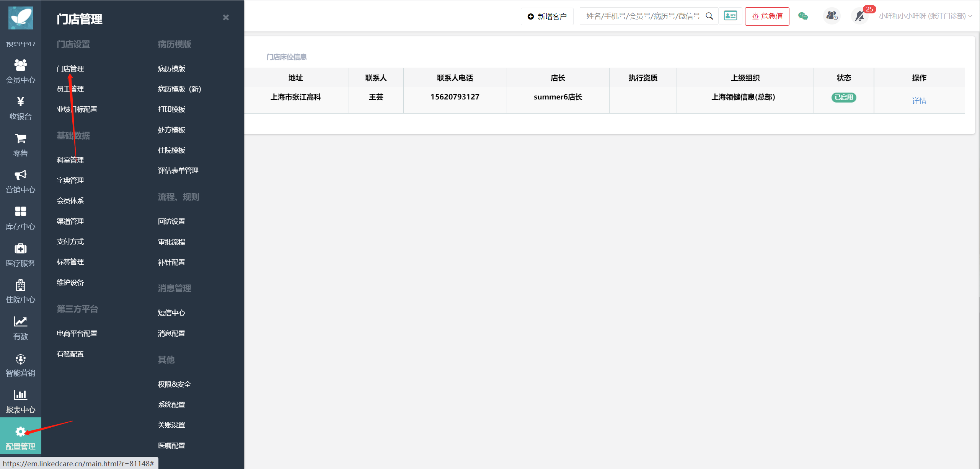The image size is (980, 469).
Task: Select 回访设置 menu item
Action: tap(171, 221)
